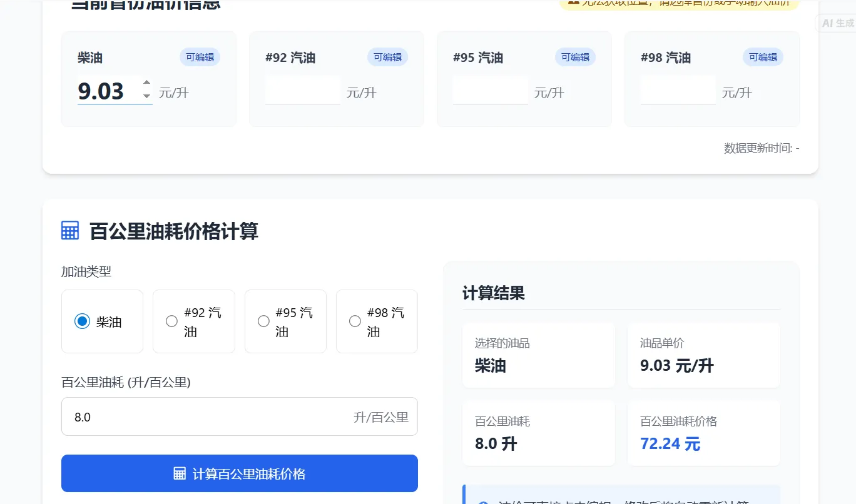Decrement the 柴油 price with the down arrow

pyautogui.click(x=146, y=94)
